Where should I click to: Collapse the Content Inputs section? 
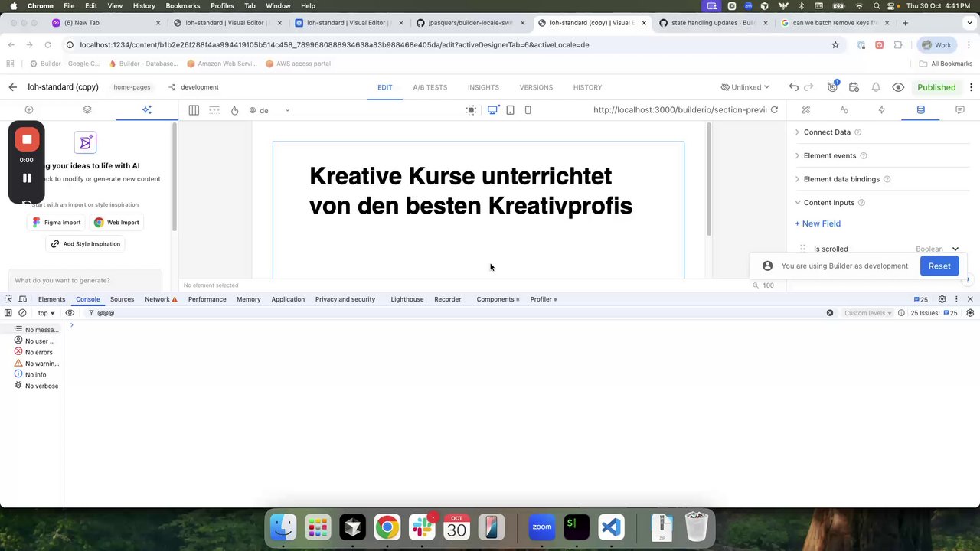[828, 203]
